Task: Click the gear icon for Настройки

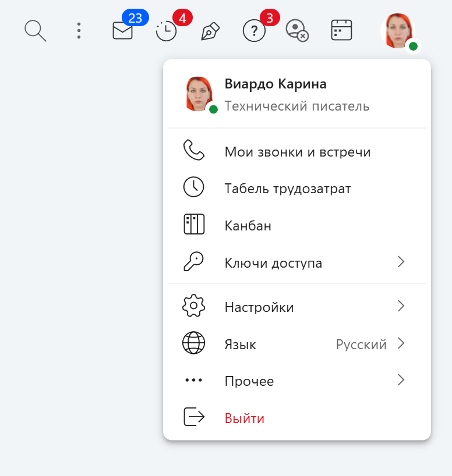Action: click(x=193, y=306)
